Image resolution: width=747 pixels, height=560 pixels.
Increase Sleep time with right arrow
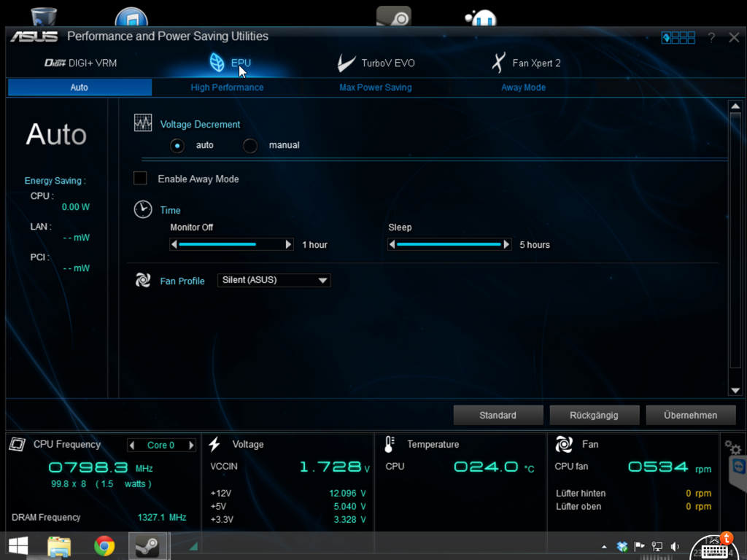(x=506, y=244)
